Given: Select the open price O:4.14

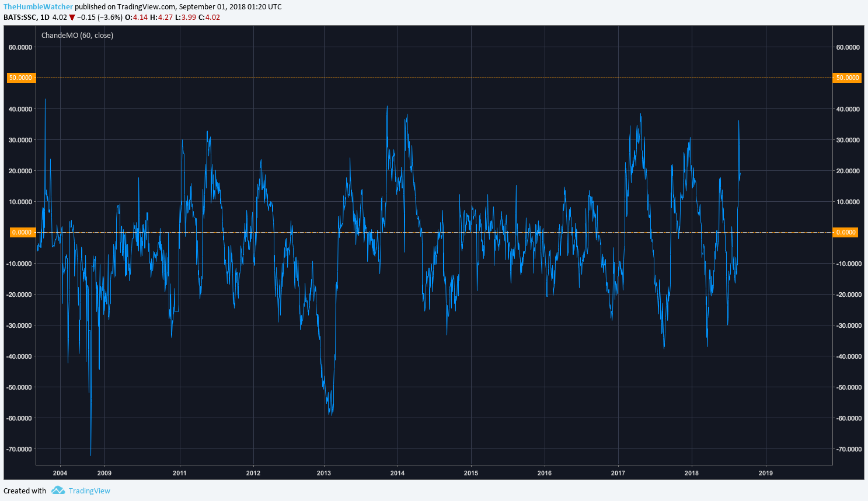Looking at the screenshot, I should point(136,17).
